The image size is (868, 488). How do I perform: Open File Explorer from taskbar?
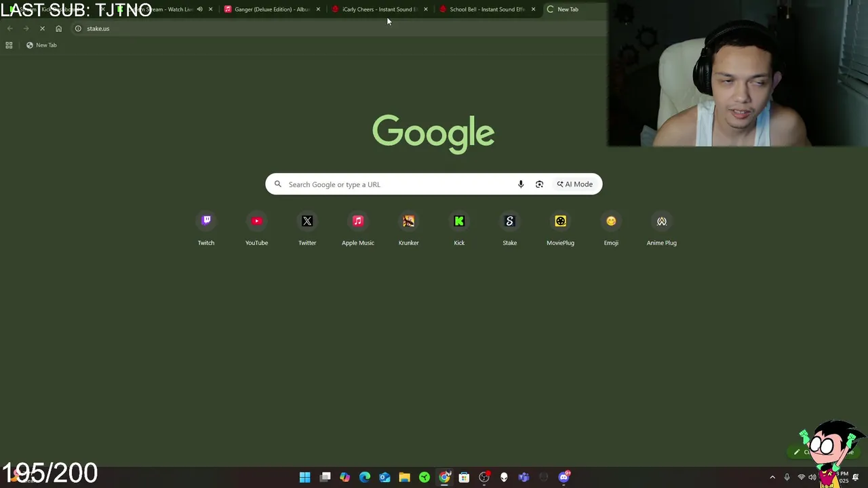point(404,477)
